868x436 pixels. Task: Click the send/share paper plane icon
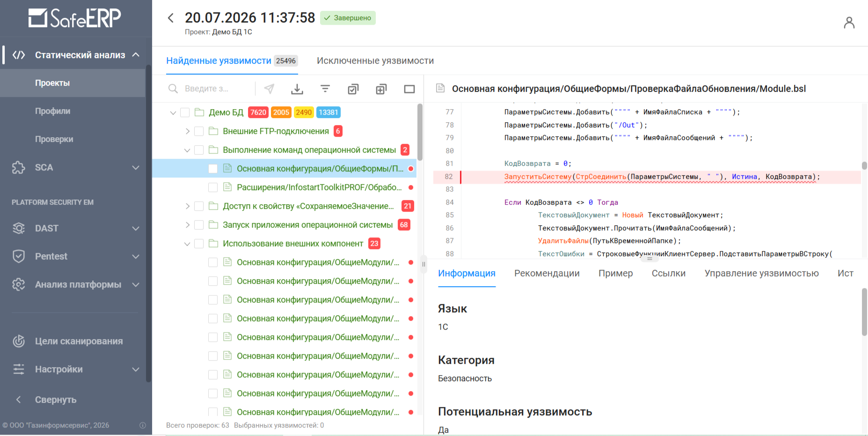pos(269,89)
